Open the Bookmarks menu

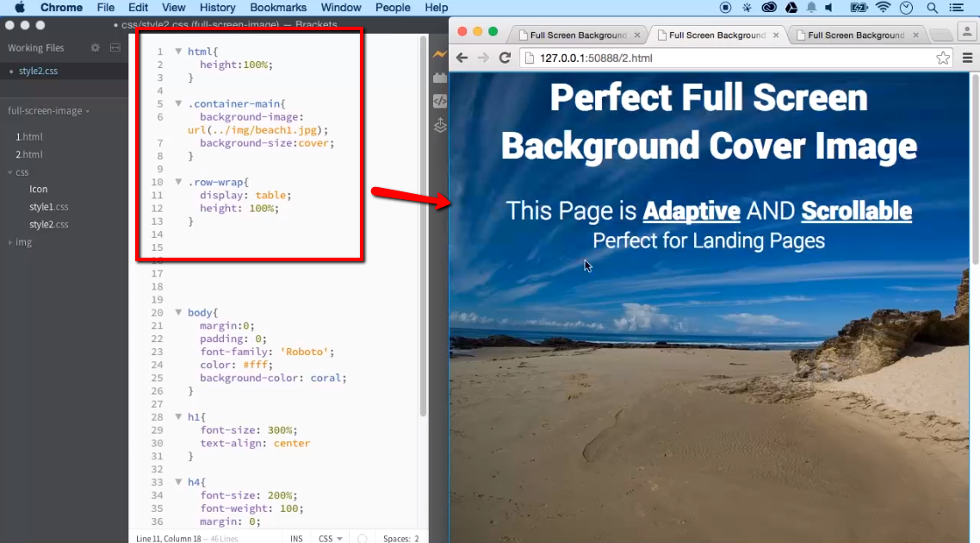click(x=278, y=8)
